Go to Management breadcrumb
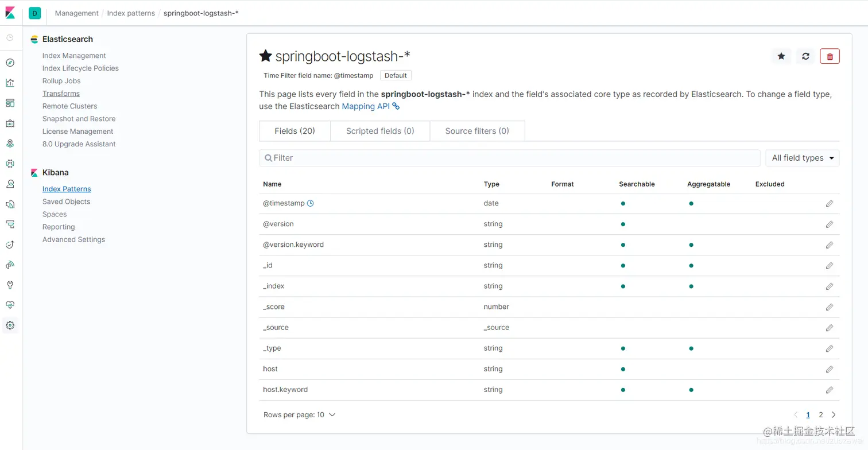The image size is (868, 450). point(77,13)
